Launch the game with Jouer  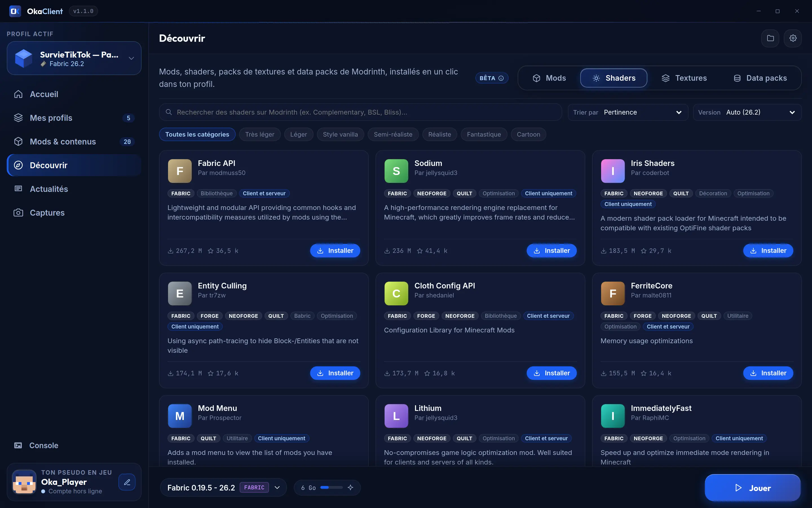coord(753,487)
